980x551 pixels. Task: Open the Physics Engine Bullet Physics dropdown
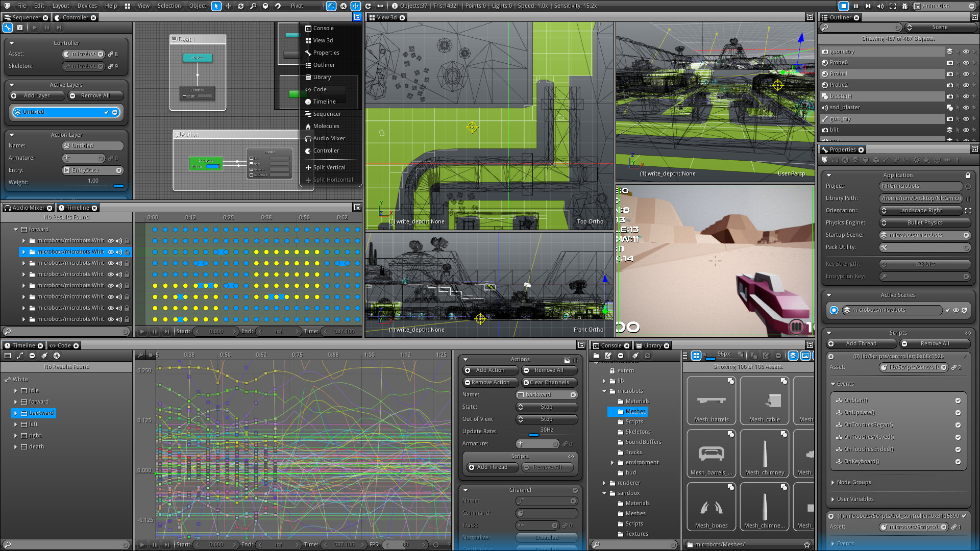[x=924, y=222]
